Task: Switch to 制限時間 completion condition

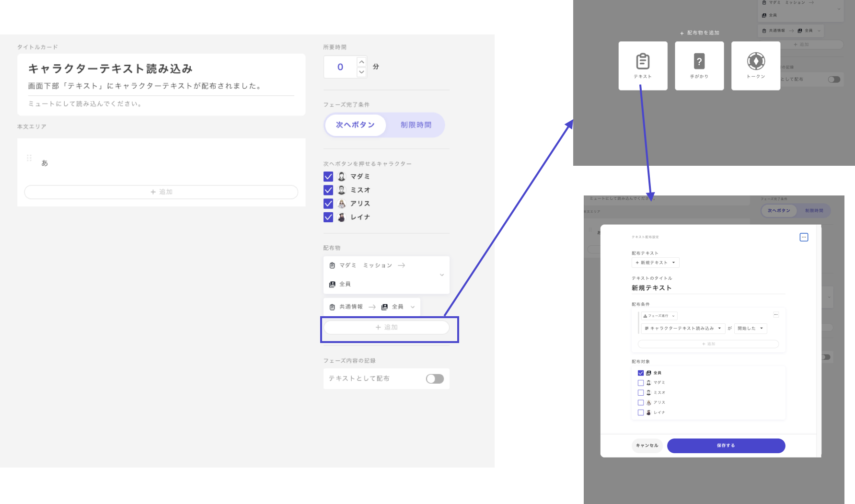Action: point(416,125)
